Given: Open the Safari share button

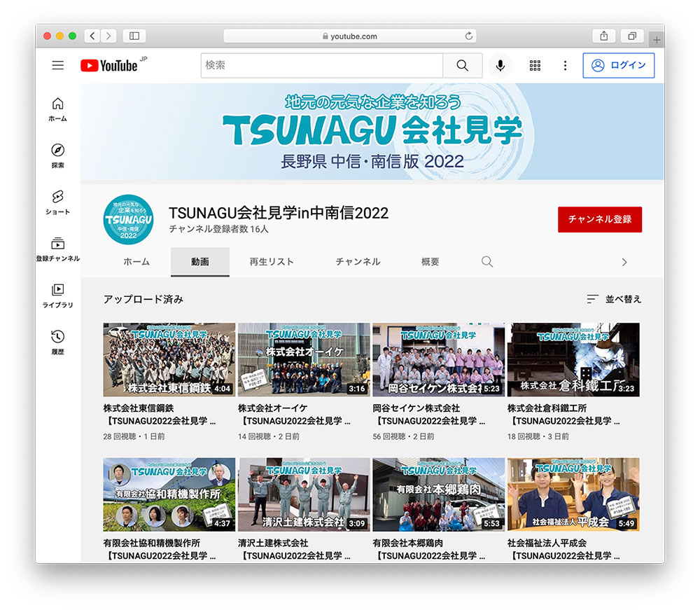Looking at the screenshot, I should pyautogui.click(x=604, y=36).
